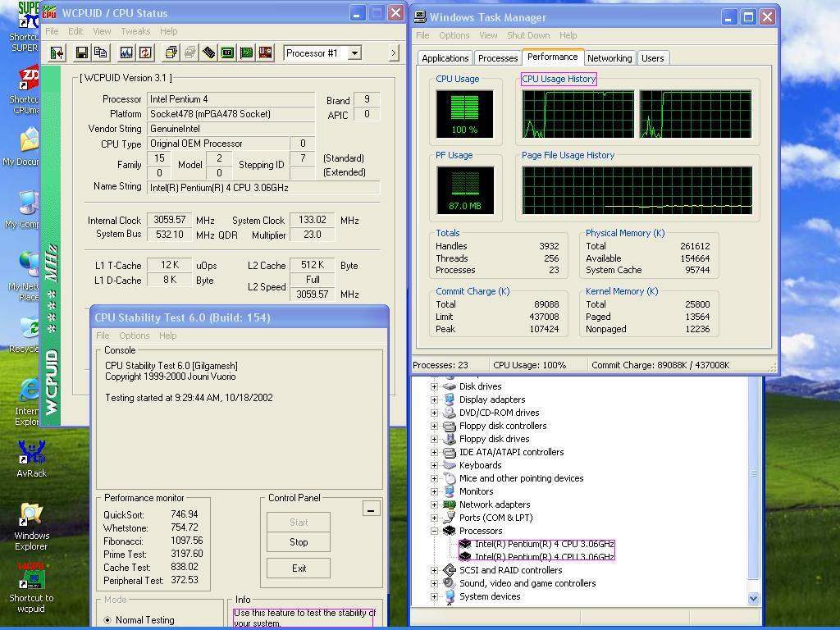This screenshot has height=630, width=840.
Task: Click the PF Usage 87.0 MB meter
Action: 465,190
